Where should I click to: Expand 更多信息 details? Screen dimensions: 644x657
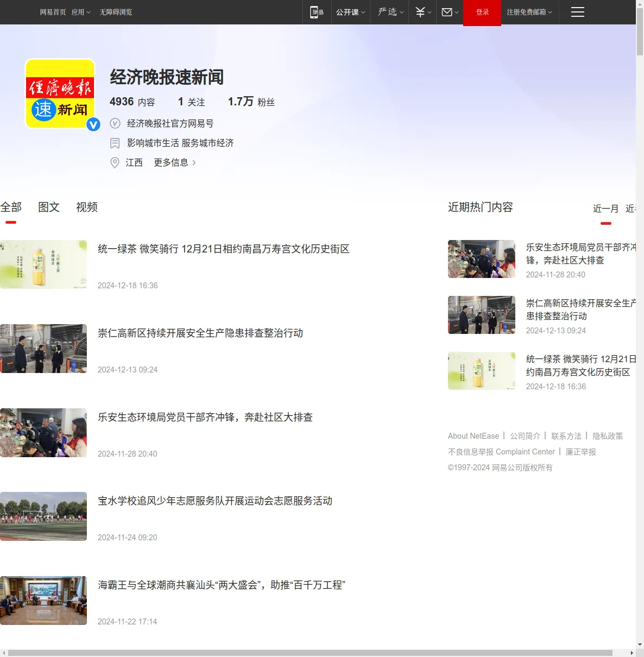click(x=175, y=162)
